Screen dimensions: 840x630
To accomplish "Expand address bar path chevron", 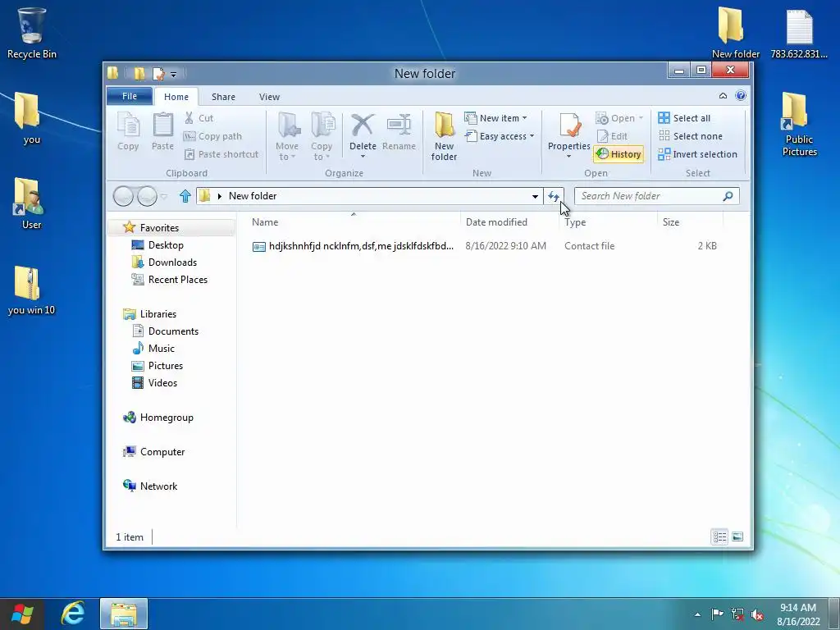I will pos(220,196).
